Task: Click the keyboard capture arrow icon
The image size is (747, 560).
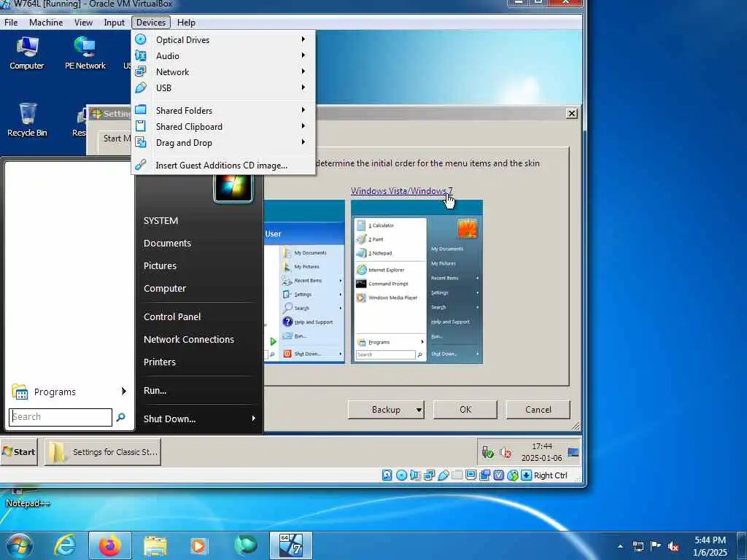Action: tap(526, 475)
